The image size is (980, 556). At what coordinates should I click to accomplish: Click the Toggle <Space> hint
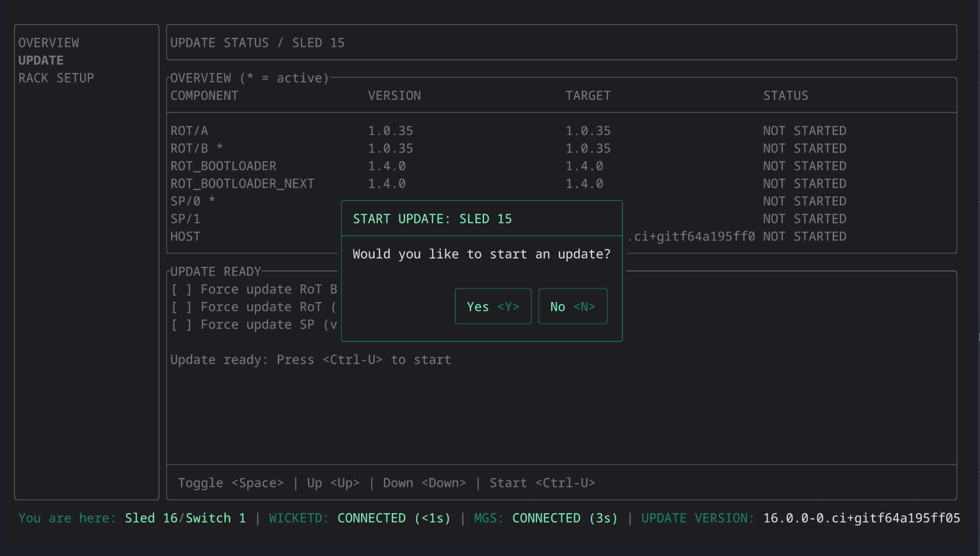(x=230, y=483)
